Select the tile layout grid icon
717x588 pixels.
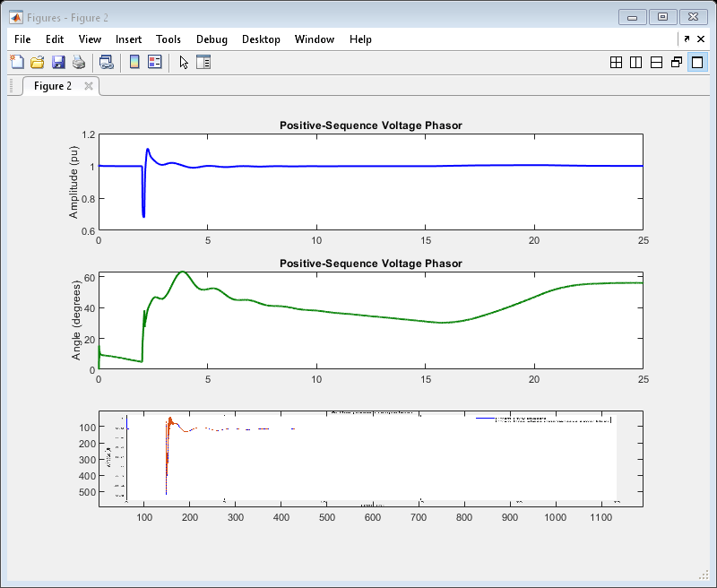pyautogui.click(x=616, y=62)
